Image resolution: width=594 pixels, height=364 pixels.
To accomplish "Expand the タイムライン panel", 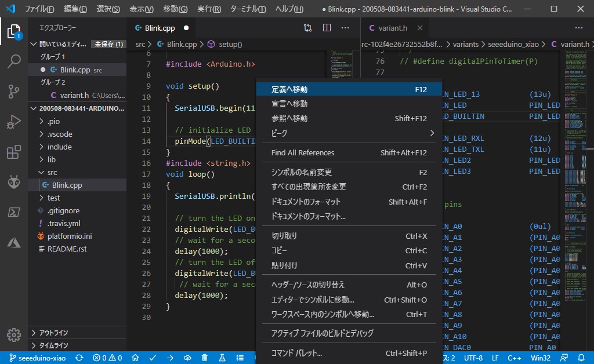I will [x=77, y=345].
